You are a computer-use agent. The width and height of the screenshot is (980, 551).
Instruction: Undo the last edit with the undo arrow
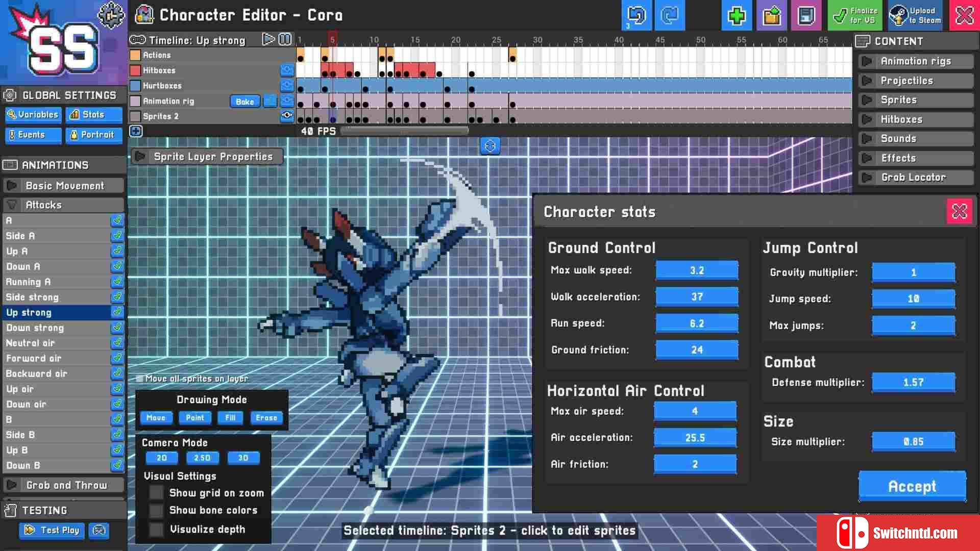[x=636, y=15]
